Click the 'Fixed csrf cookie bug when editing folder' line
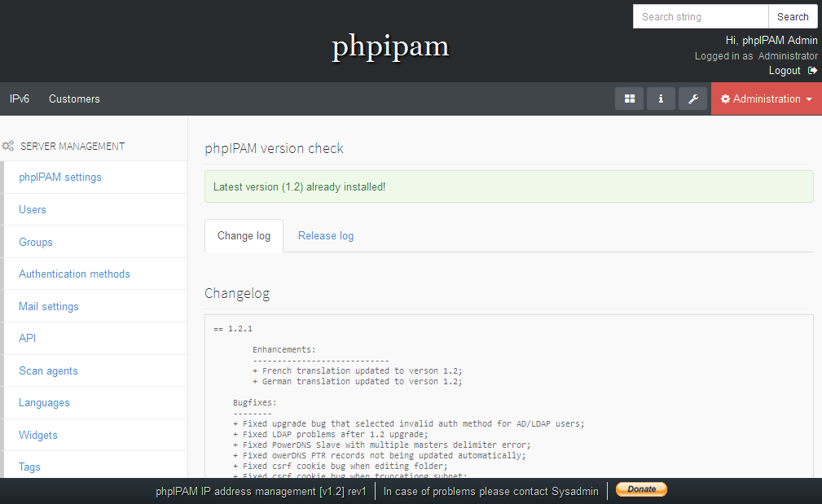Image resolution: width=822 pixels, height=504 pixels. coord(341,466)
